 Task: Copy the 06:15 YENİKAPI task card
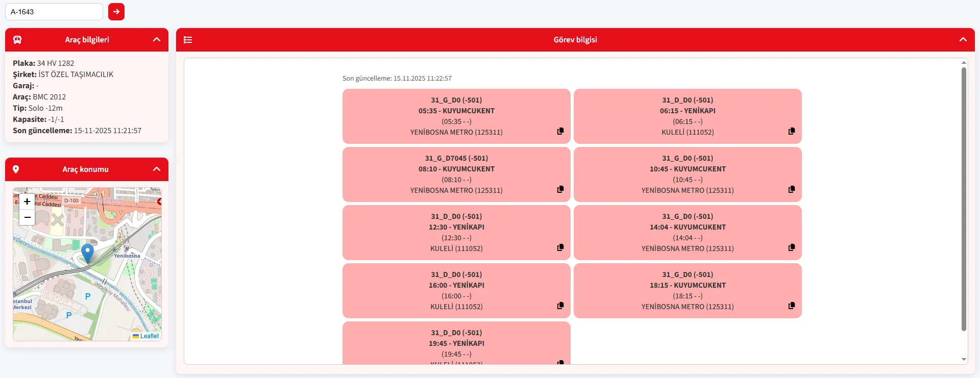[791, 131]
